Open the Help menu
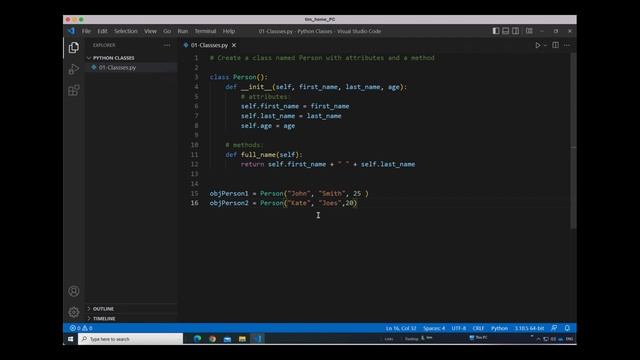 point(229,31)
